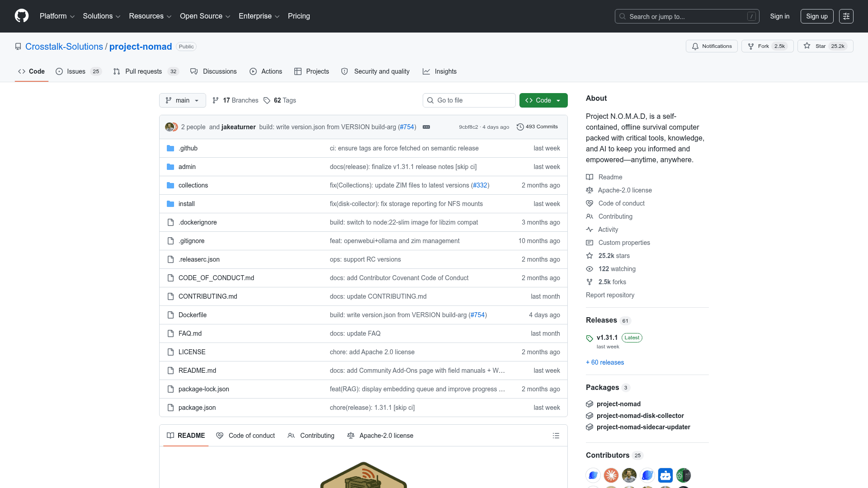The height and width of the screenshot is (488, 868).
Task: Open the project-nomad-sidecar-updater package
Action: (x=643, y=427)
